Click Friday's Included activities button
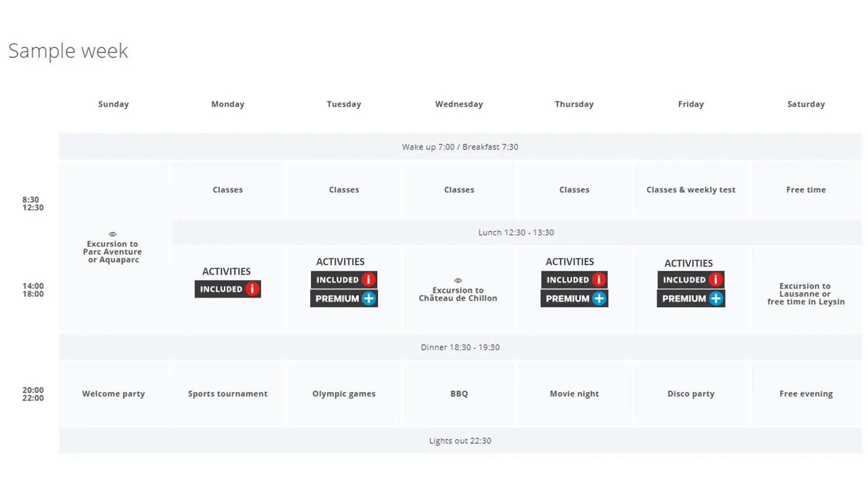 click(x=684, y=280)
